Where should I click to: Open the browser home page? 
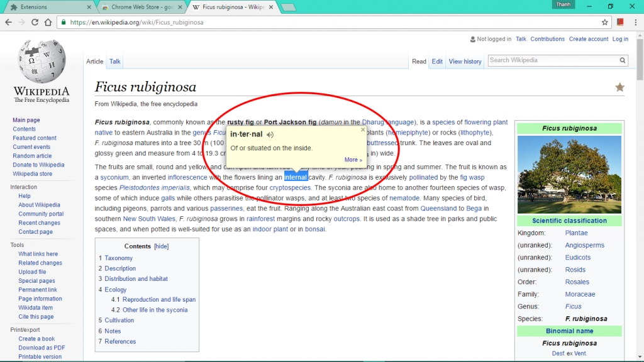coord(48,22)
